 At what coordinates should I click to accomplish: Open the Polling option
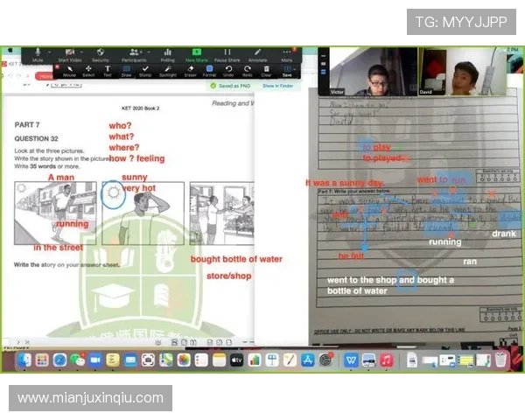(167, 54)
